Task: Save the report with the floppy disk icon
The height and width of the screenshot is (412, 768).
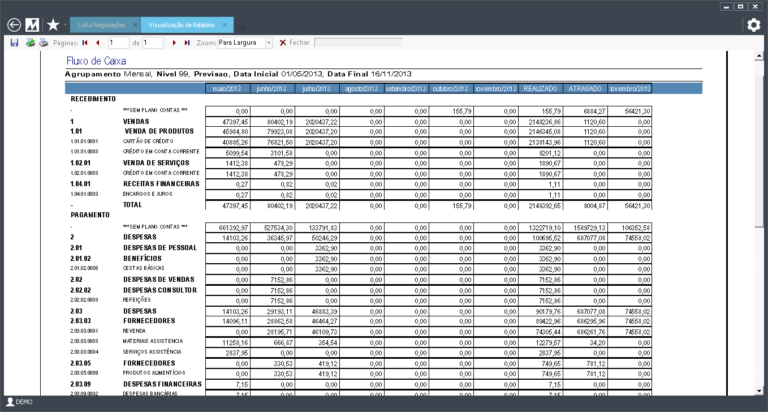Action: (14, 43)
